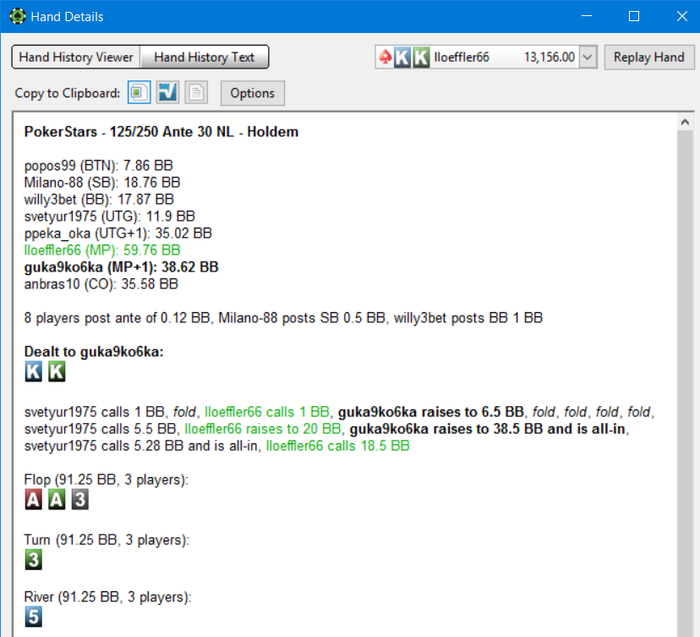Click the green K card in player selector
This screenshot has height=637, width=700.
click(x=421, y=57)
